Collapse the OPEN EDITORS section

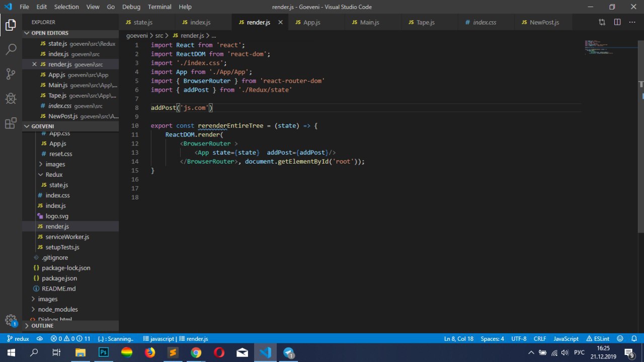(49, 33)
